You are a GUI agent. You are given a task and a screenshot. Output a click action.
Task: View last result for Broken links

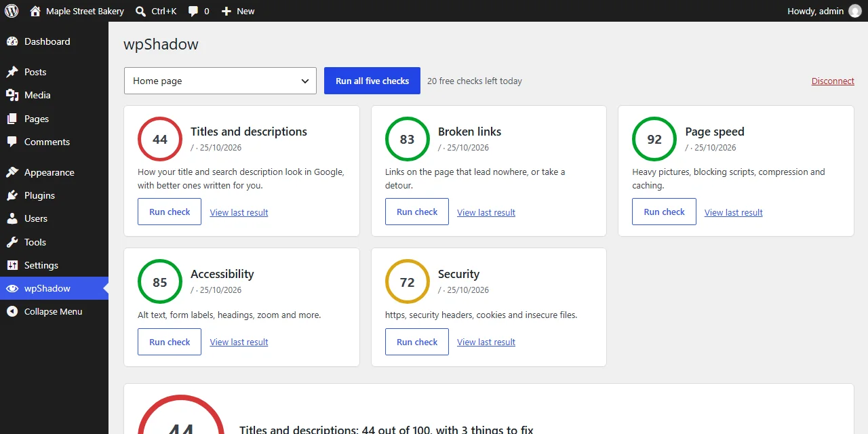(486, 212)
